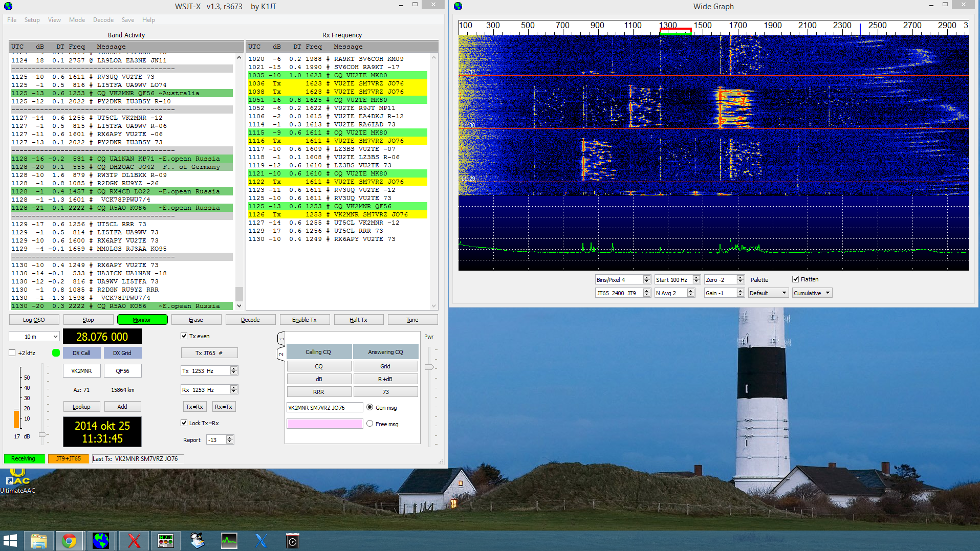The height and width of the screenshot is (551, 980).
Task: Toggle Tx even checkbox
Action: [184, 336]
